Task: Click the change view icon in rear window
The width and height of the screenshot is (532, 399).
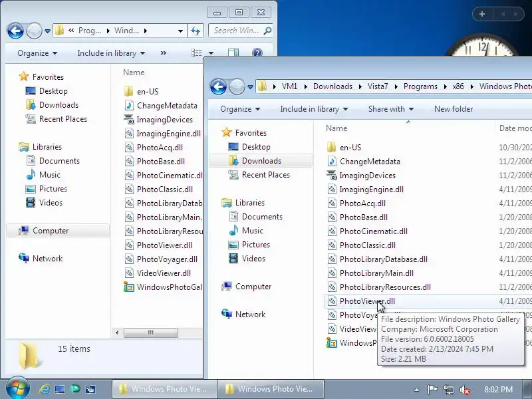Action: tap(196, 53)
